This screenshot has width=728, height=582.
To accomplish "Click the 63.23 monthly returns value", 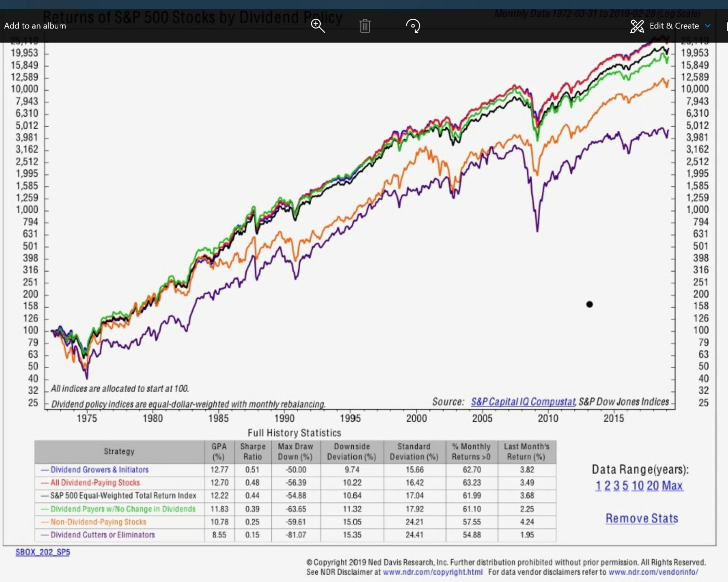I will [x=472, y=482].
